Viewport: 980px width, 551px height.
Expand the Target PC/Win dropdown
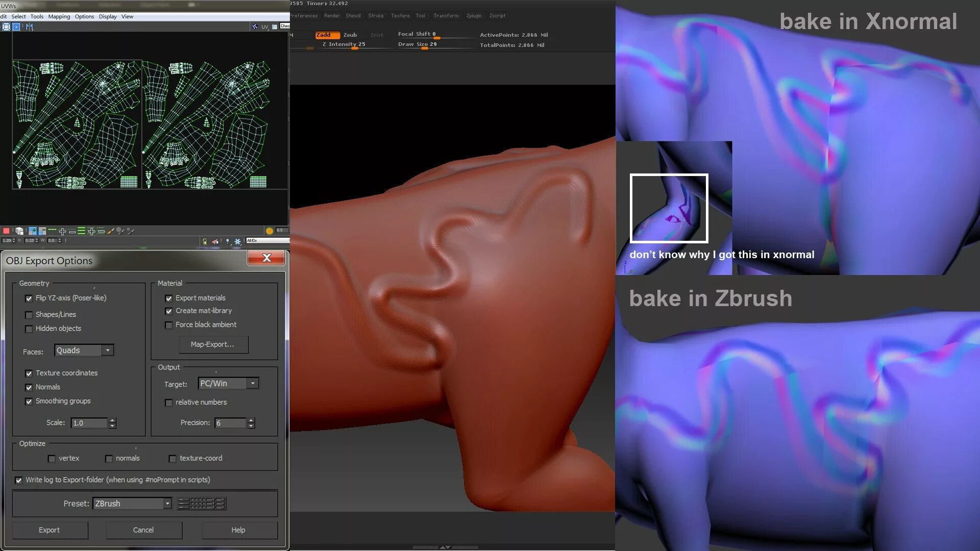tap(253, 384)
